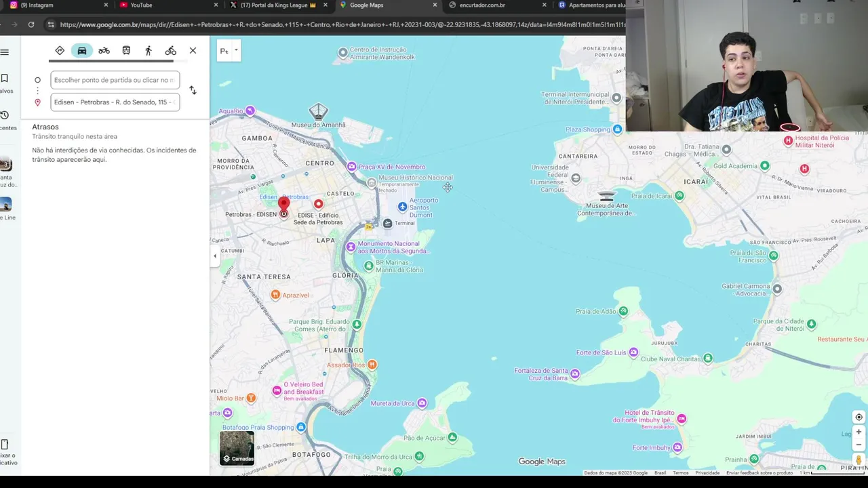Click the Praia de Adão pin
Screen dimensions: 868x488
point(623,311)
